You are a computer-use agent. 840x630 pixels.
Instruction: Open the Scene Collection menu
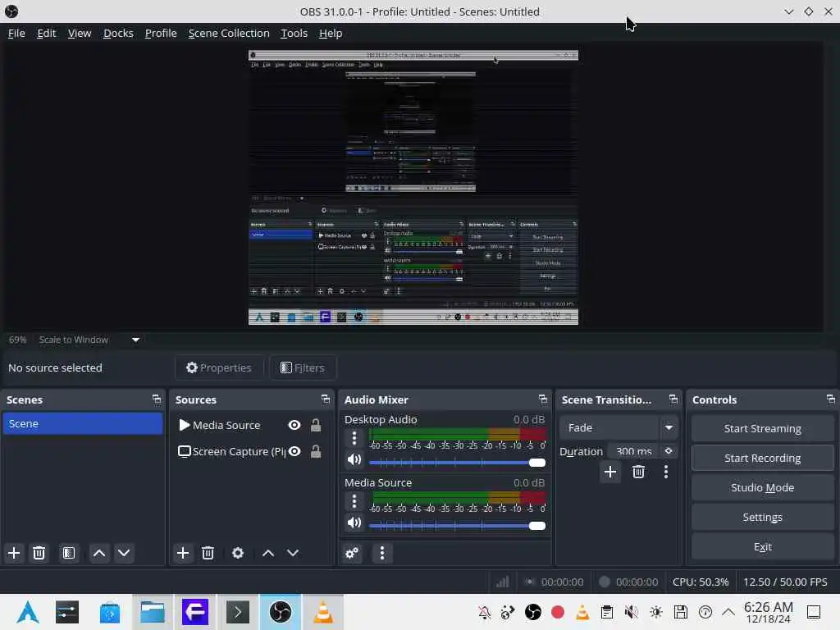point(229,33)
